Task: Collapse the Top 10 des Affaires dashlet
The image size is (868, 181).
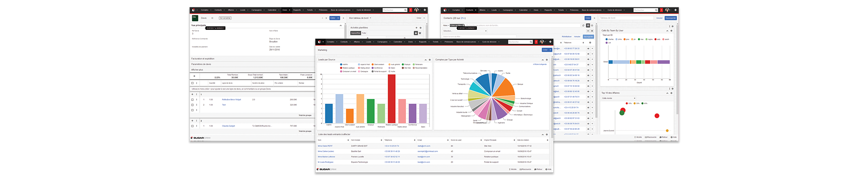Action: pos(667,93)
